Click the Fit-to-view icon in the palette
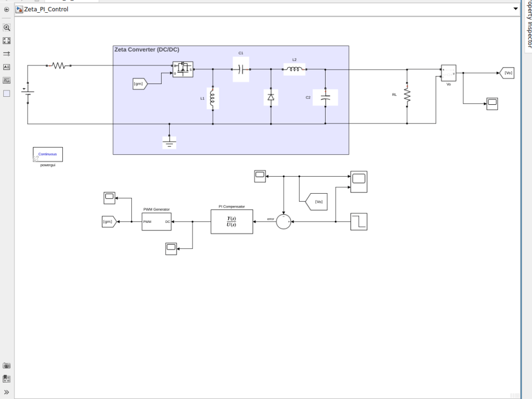Screen dimensions: 532x399 coord(6,40)
